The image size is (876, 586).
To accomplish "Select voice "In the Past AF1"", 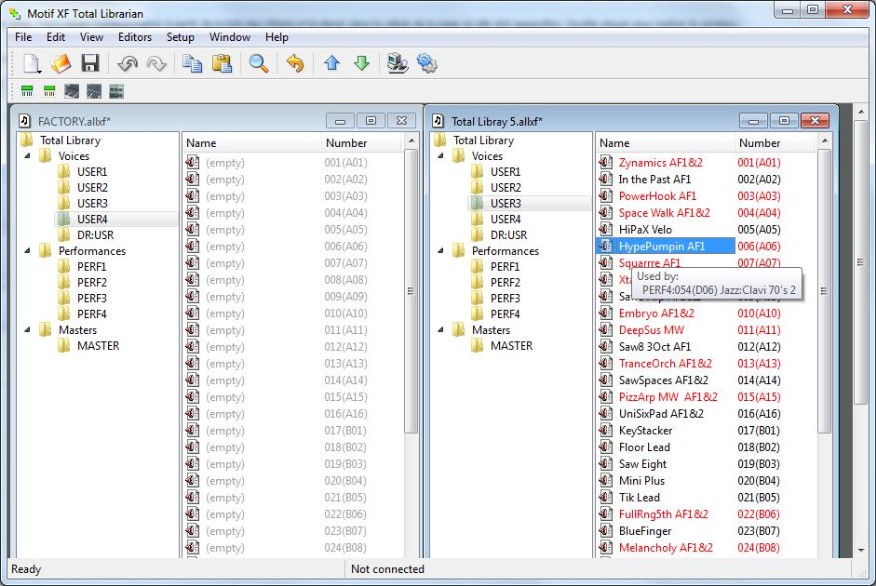I will tap(654, 179).
